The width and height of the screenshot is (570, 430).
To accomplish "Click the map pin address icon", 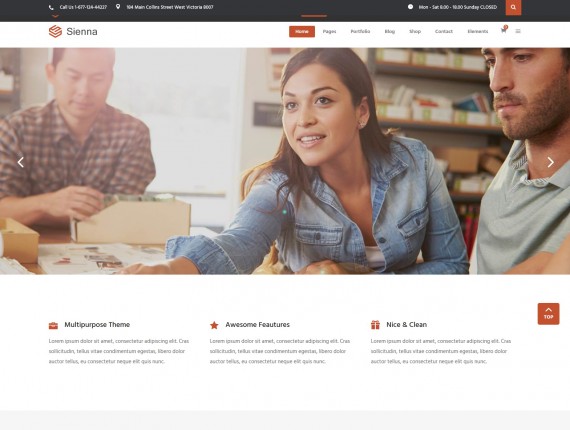I will pyautogui.click(x=118, y=7).
